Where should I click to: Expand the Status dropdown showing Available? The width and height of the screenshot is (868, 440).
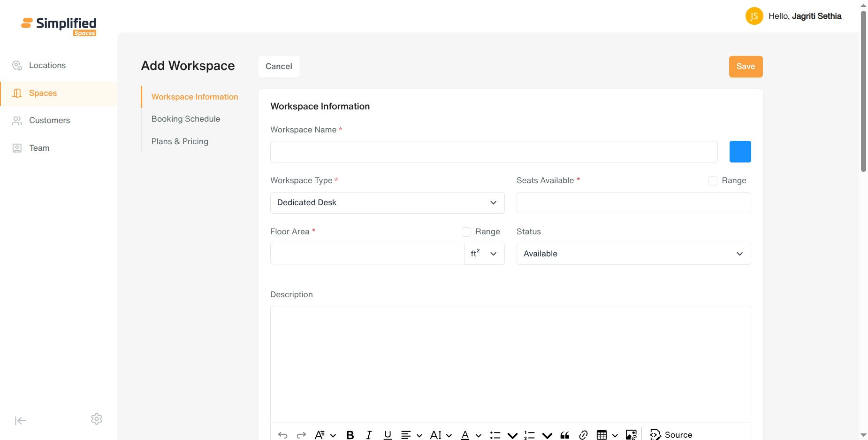(x=633, y=254)
